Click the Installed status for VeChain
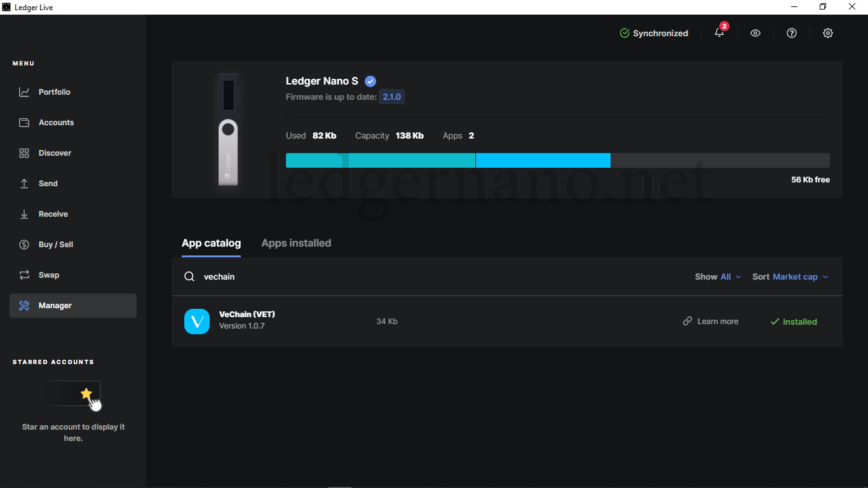Viewport: 868px width, 488px height. point(794,322)
